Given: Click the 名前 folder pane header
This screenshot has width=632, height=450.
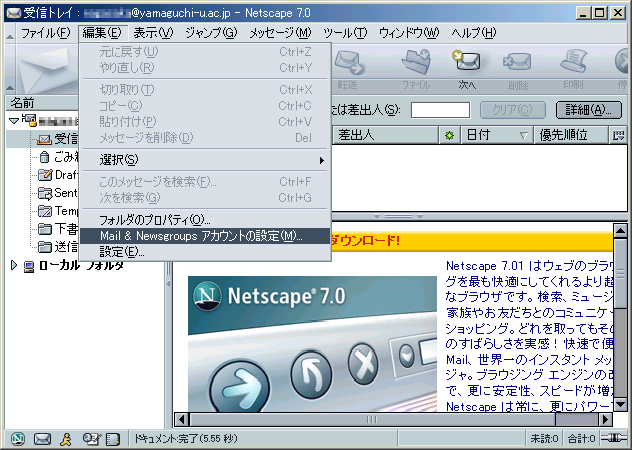Looking at the screenshot, I should (43, 103).
